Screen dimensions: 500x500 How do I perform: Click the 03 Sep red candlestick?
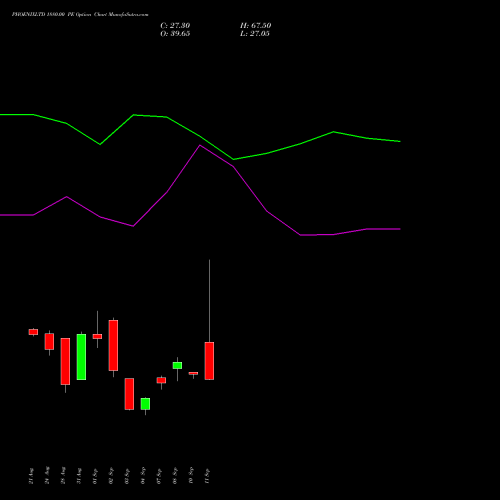pos(129,394)
